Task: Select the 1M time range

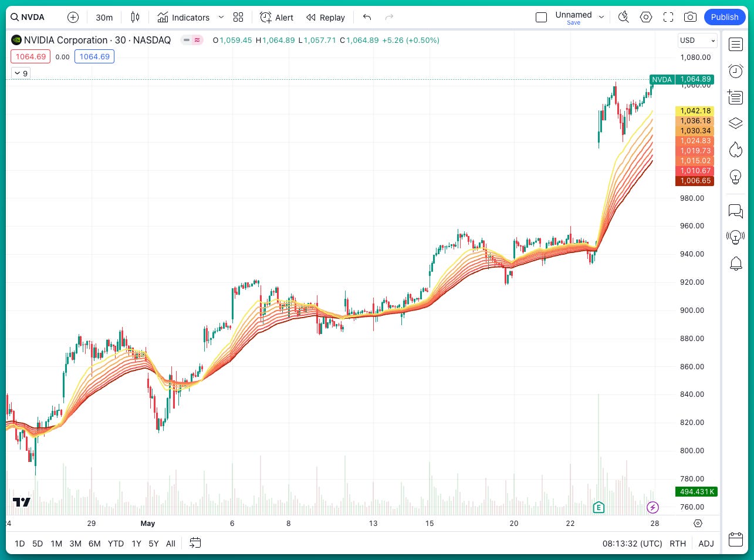Action: pos(56,544)
